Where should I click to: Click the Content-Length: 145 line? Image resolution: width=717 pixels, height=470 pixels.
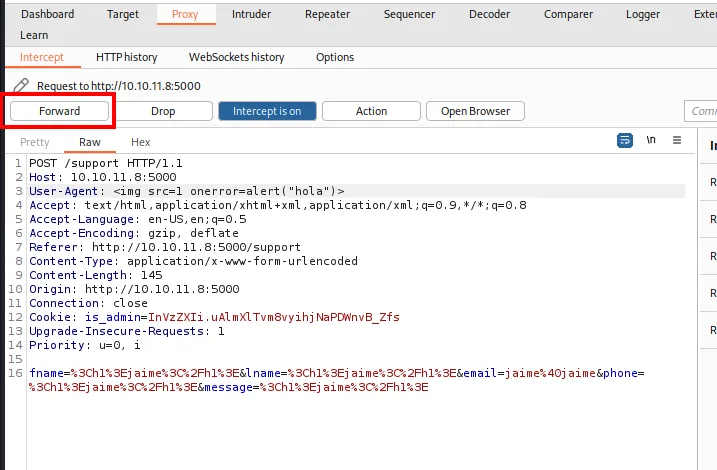96,275
